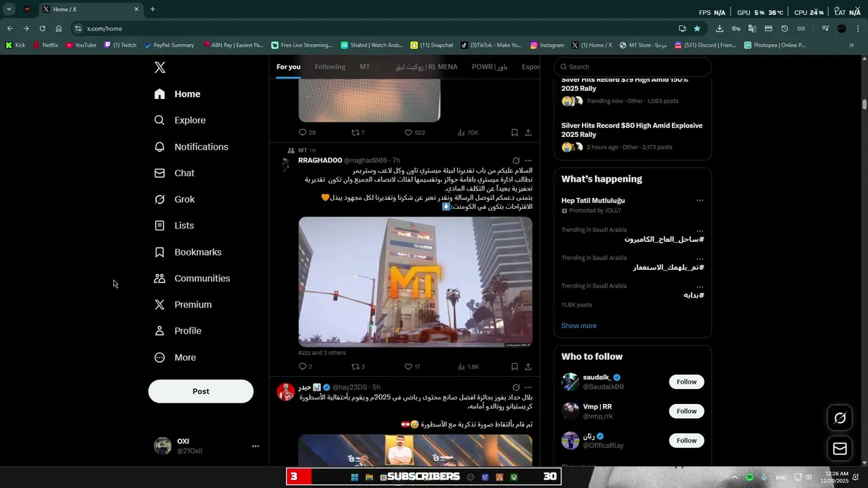Bookmark this page with the star icon
Viewport: 868px width, 488px height.
(697, 28)
